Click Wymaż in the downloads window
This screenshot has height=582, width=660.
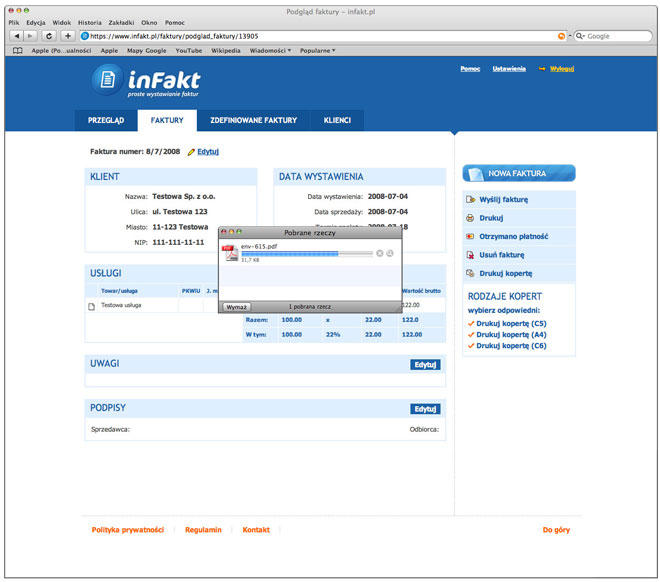pyautogui.click(x=237, y=307)
